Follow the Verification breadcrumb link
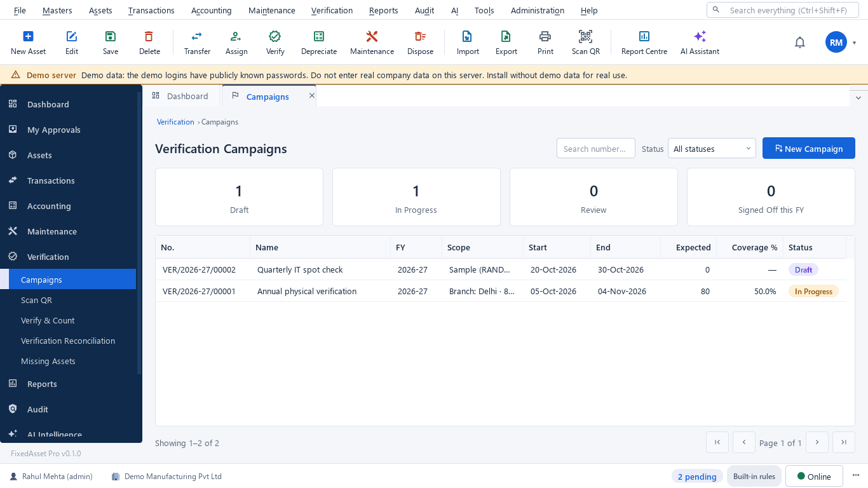Image resolution: width=868 pixels, height=488 pixels. pyautogui.click(x=175, y=122)
